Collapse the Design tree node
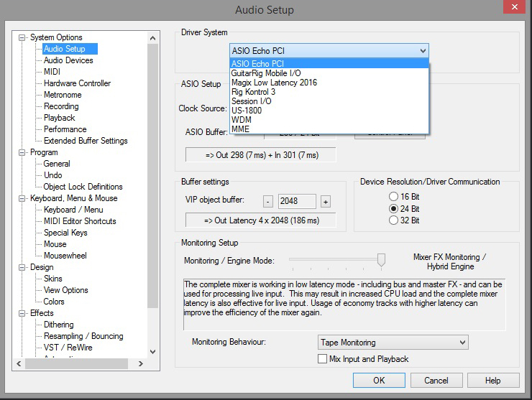 (22, 267)
